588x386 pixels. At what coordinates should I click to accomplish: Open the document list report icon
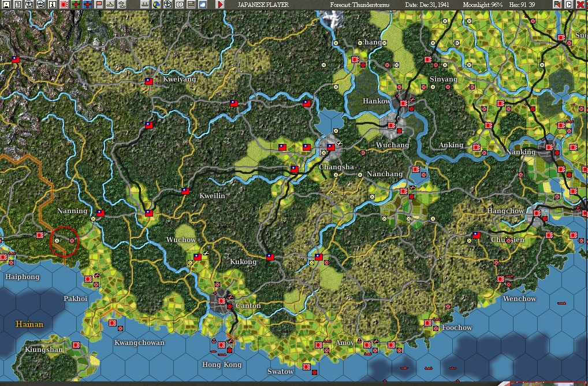coord(18,5)
